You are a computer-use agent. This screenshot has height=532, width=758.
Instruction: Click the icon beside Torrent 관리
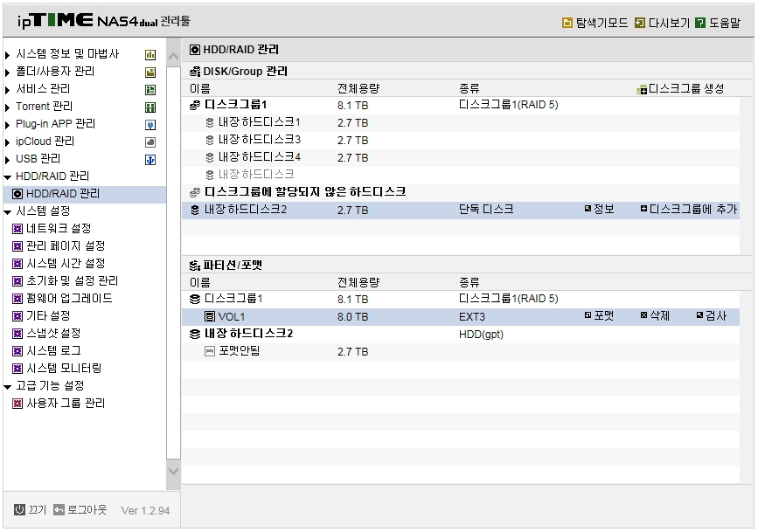pyautogui.click(x=150, y=107)
